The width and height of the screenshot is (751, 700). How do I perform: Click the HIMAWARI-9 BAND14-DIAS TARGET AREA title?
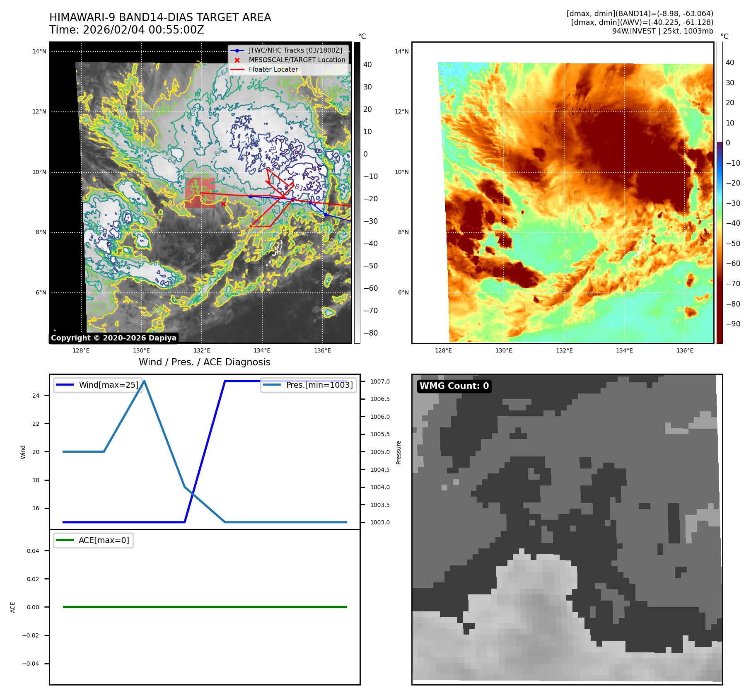(160, 17)
